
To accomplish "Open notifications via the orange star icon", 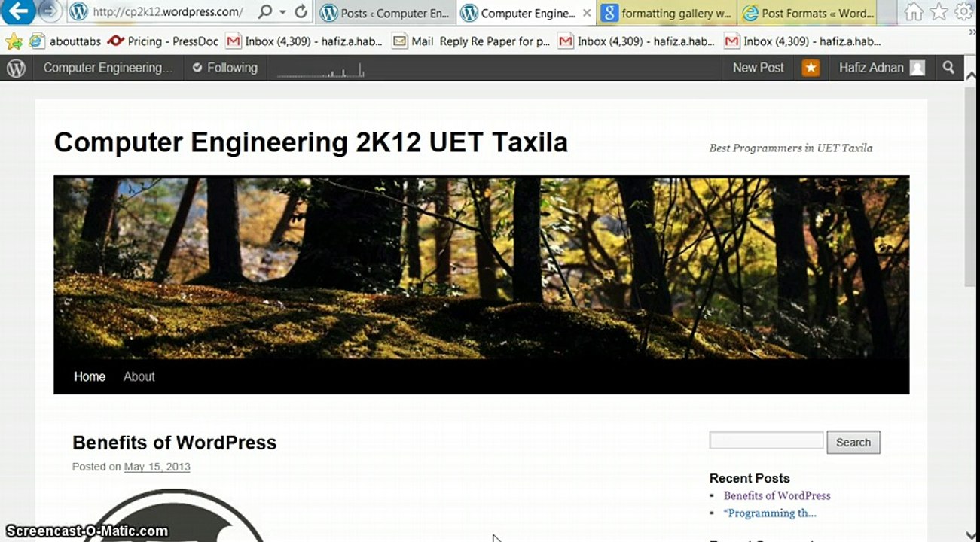I will click(x=811, y=68).
